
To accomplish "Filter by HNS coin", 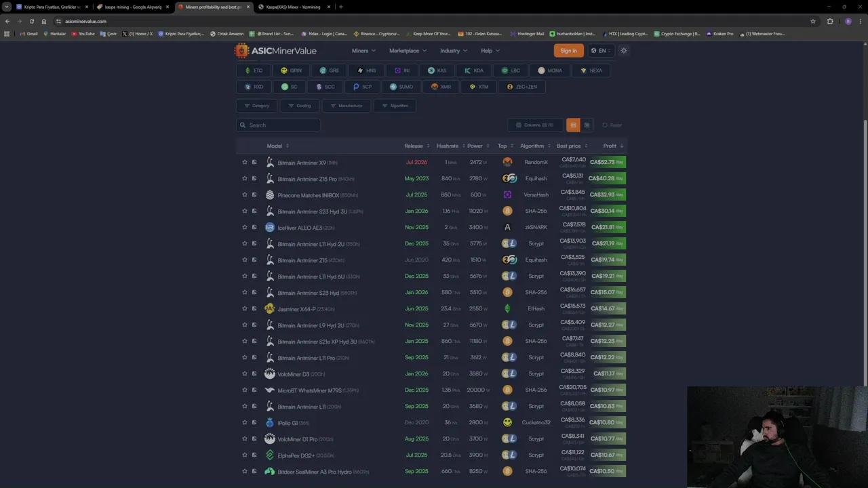I will click(366, 70).
